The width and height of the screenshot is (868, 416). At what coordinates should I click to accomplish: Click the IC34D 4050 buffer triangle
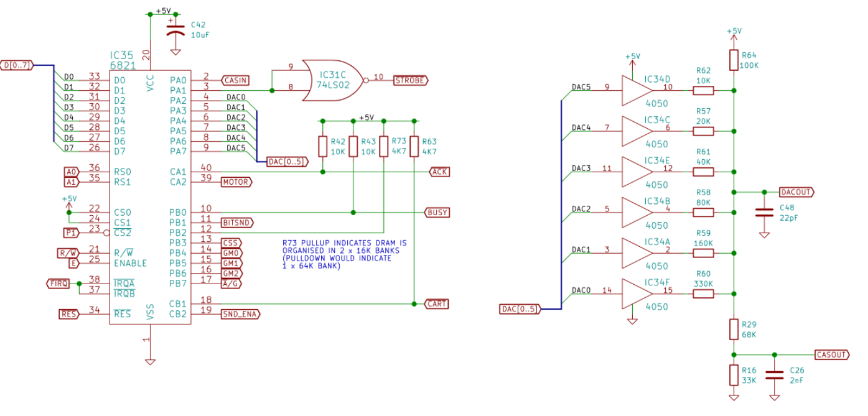click(637, 90)
